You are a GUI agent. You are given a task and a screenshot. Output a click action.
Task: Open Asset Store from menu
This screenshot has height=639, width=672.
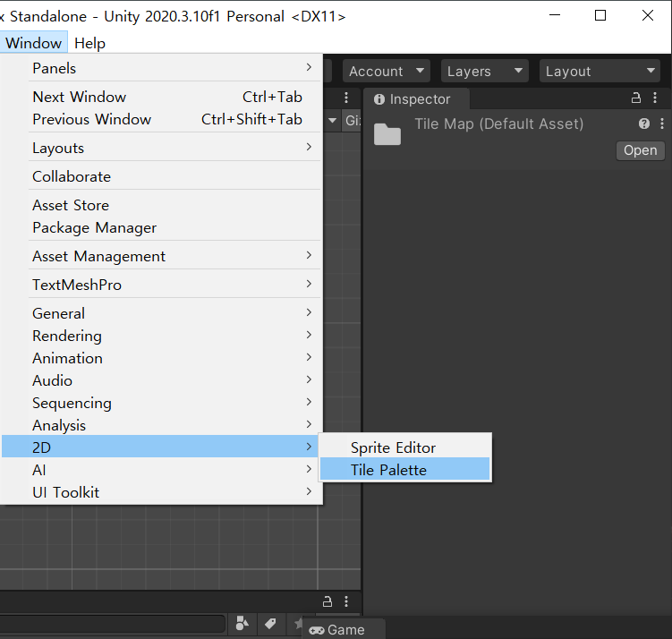click(161, 205)
